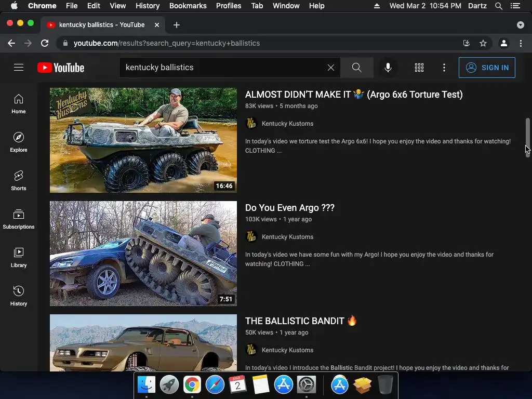Click the address bar URL
The image size is (532, 399).
(x=167, y=43)
